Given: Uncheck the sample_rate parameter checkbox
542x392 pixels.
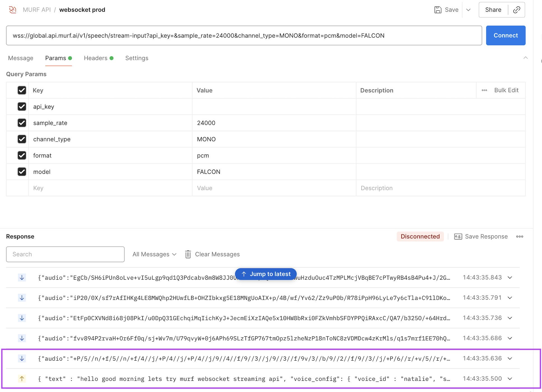Looking at the screenshot, I should tap(22, 123).
